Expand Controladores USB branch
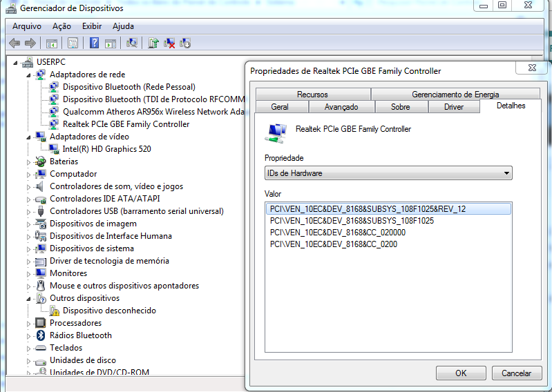The image size is (552, 392). (x=28, y=212)
